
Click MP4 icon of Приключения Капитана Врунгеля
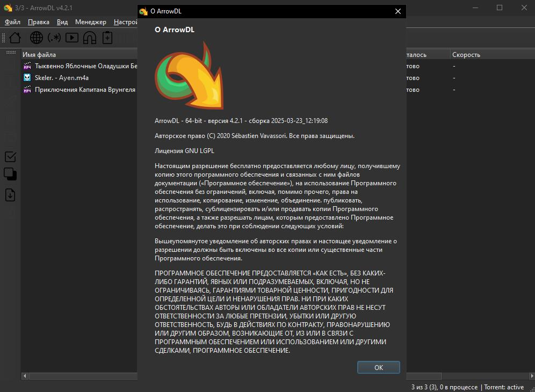27,89
